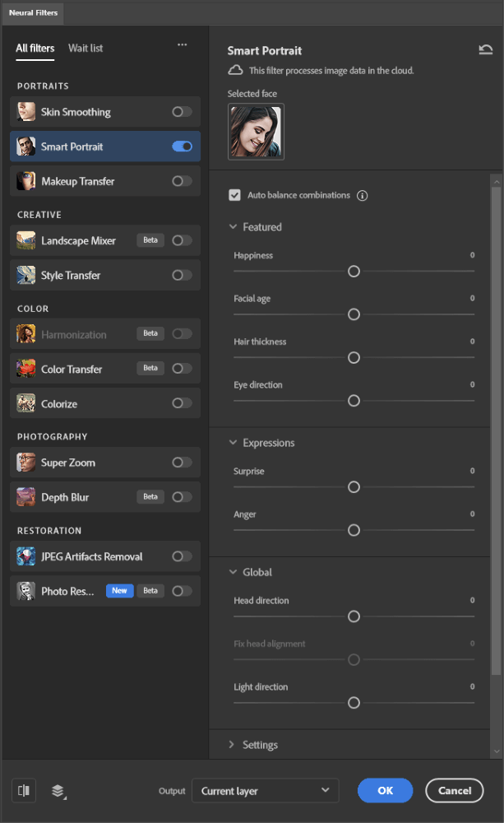
Task: Click the reset filter arrow icon
Action: [485, 50]
